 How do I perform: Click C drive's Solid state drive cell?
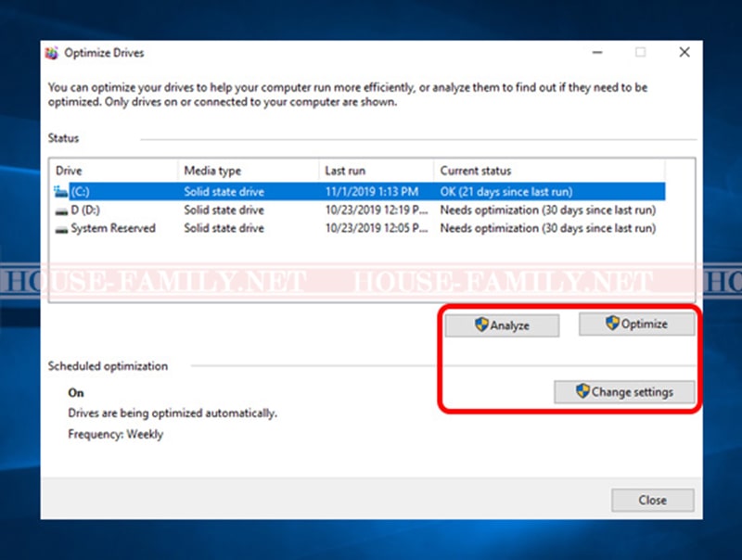click(x=224, y=192)
